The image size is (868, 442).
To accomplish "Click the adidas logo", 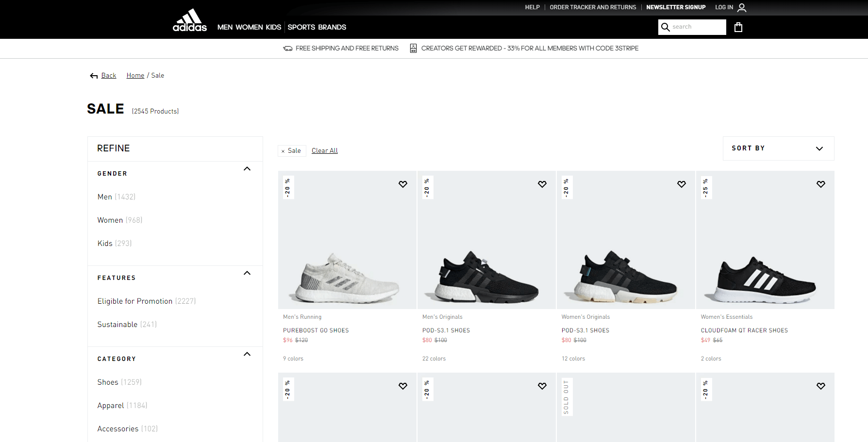I will [190, 20].
